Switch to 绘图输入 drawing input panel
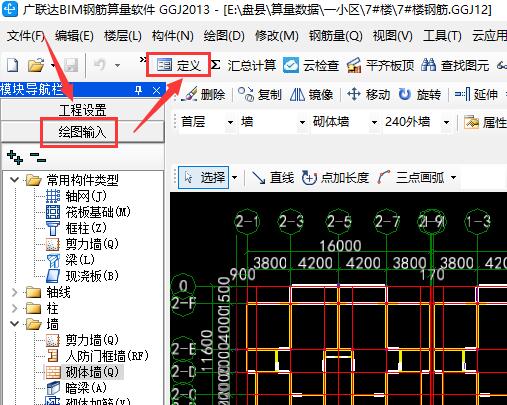This screenshot has width=507, height=405. pos(83,132)
